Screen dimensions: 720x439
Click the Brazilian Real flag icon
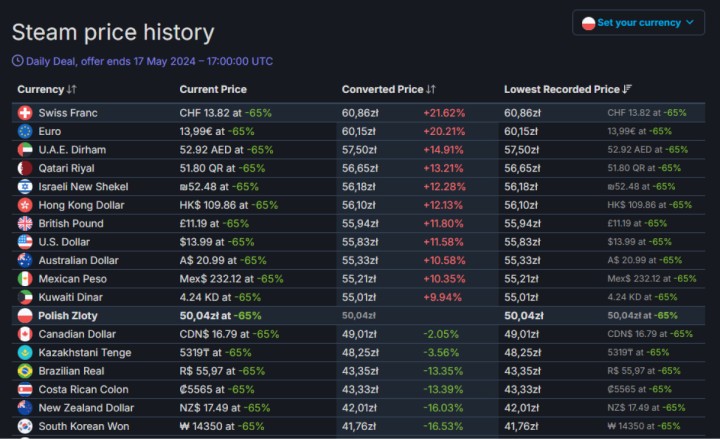click(x=25, y=371)
